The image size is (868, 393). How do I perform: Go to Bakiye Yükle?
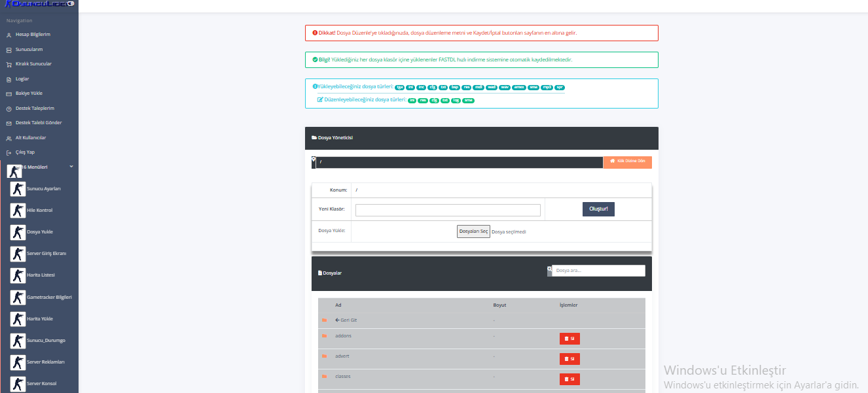tap(29, 94)
